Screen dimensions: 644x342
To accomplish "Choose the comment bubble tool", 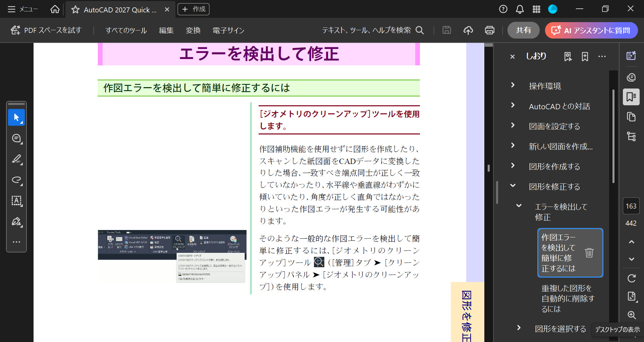I will [x=16, y=138].
